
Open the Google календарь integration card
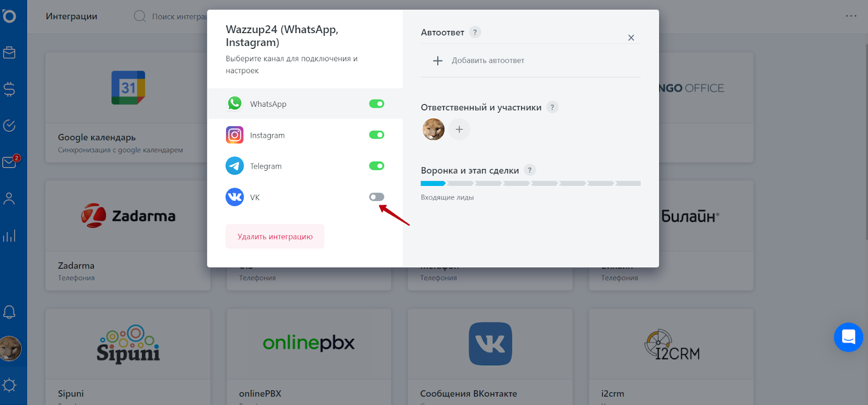coord(127,107)
